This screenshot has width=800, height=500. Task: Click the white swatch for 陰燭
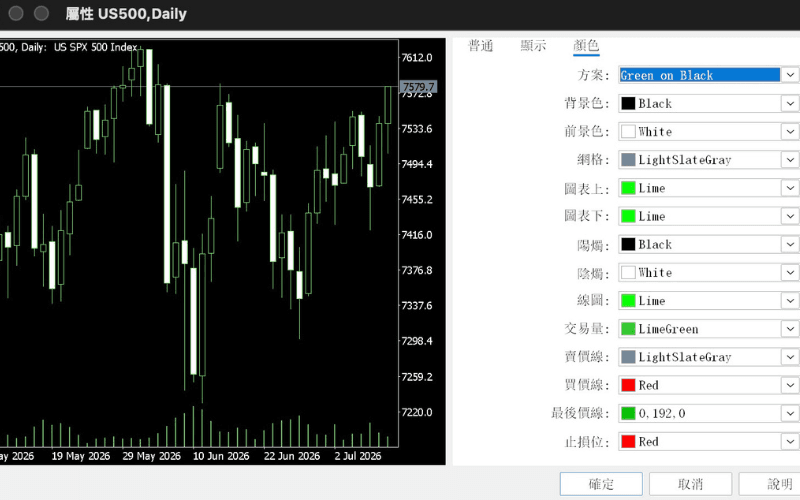[628, 272]
